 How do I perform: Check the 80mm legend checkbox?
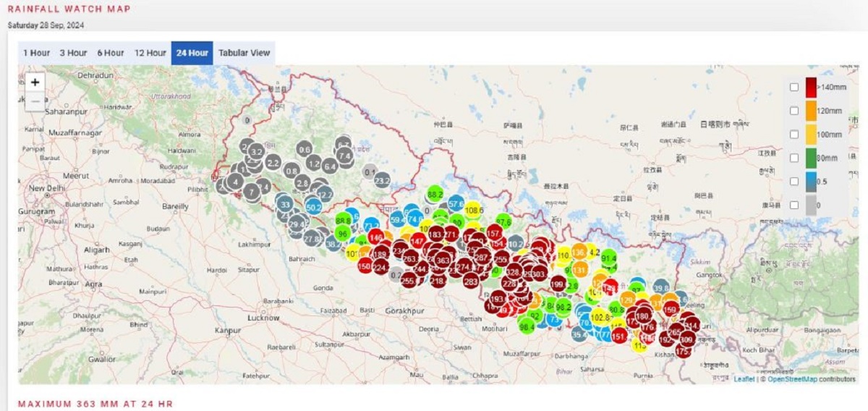coord(794,158)
